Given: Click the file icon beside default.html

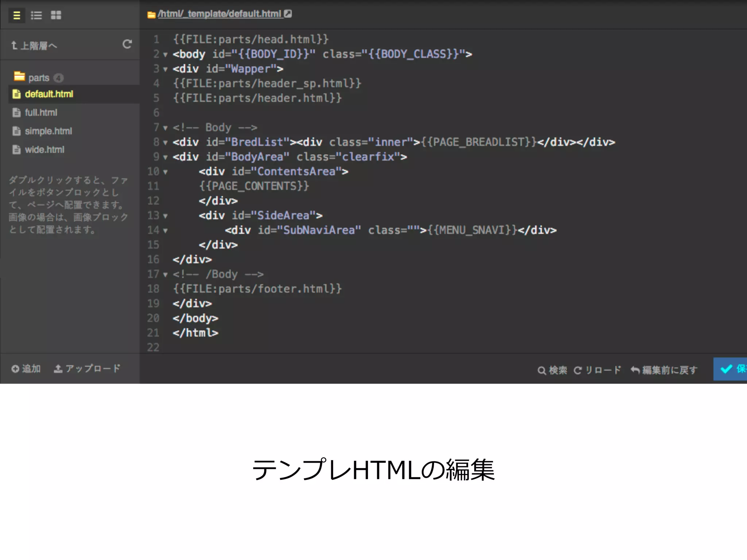Looking at the screenshot, I should click(16, 94).
